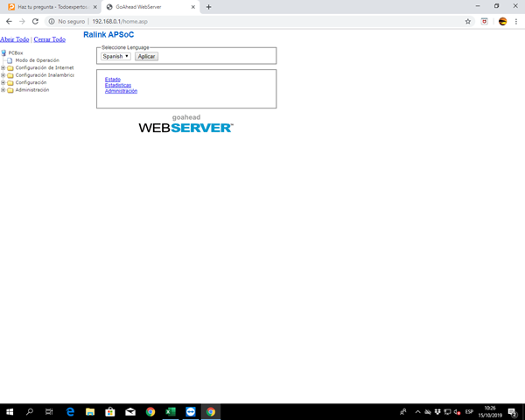Open the red shield extension icon
Image resolution: width=525 pixels, height=420 pixels.
tap(484, 21)
